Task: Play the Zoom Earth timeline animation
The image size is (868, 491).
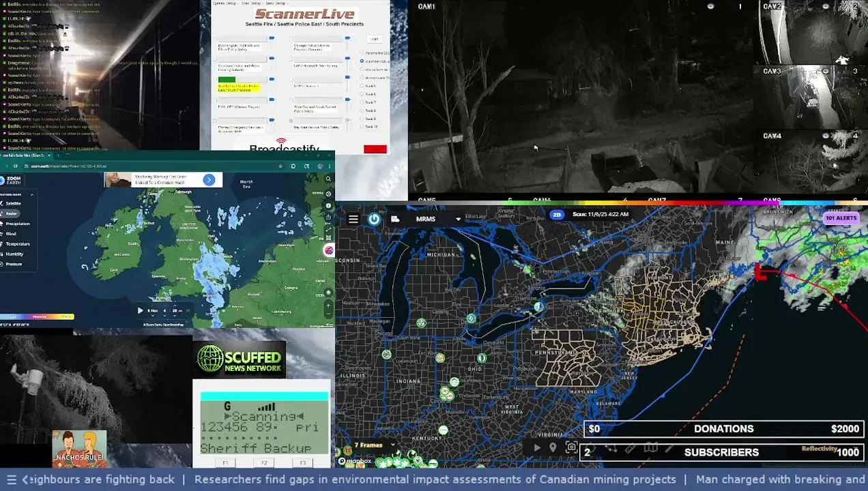Action: pyautogui.click(x=141, y=310)
